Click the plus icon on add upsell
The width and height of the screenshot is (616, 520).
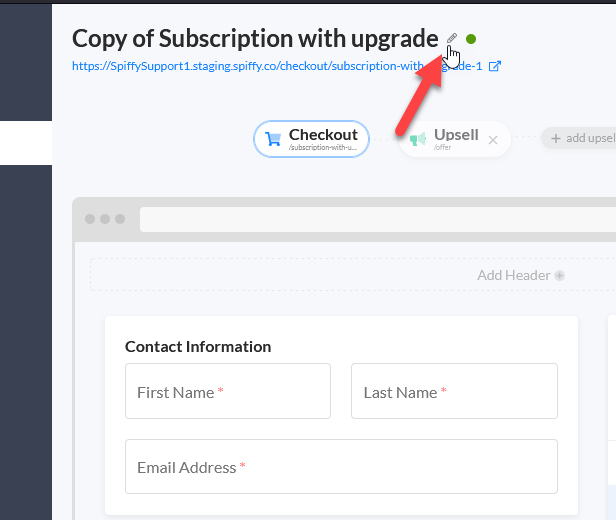[556, 138]
